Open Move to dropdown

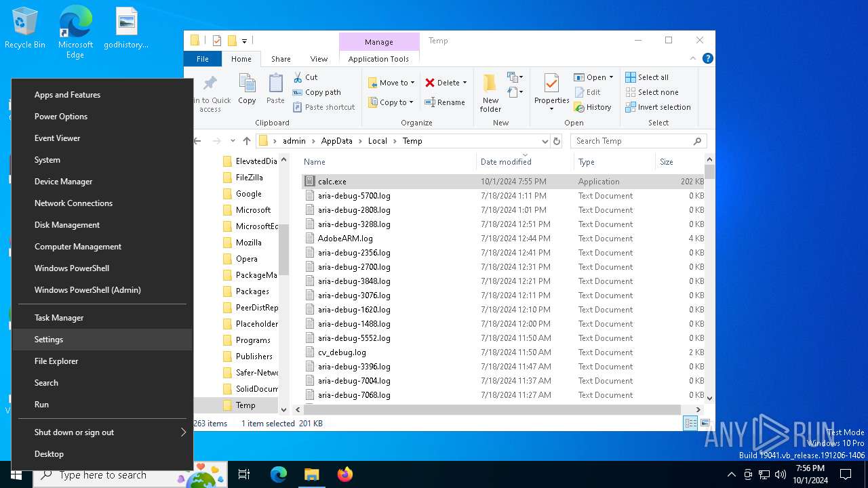coord(391,83)
